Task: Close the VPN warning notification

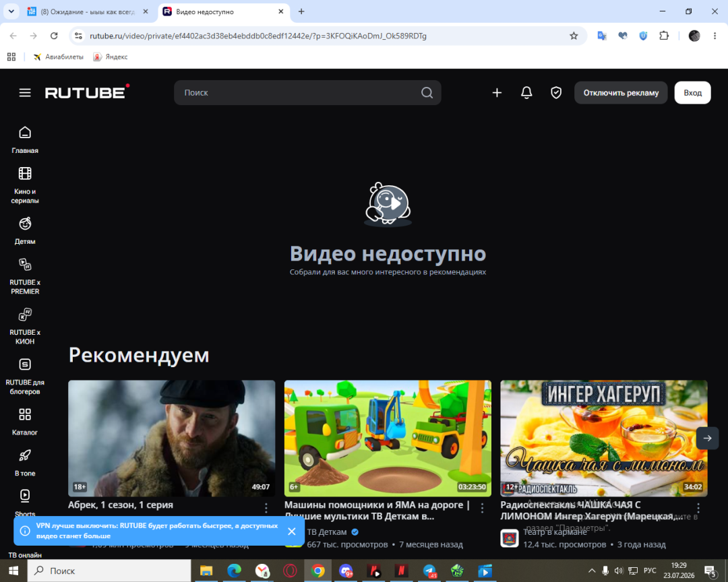Action: [292, 531]
